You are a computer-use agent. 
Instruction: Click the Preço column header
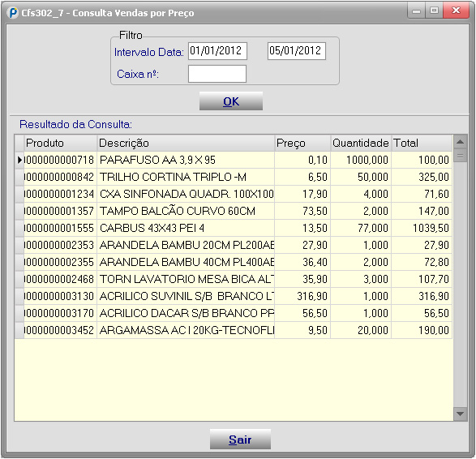tap(302, 143)
